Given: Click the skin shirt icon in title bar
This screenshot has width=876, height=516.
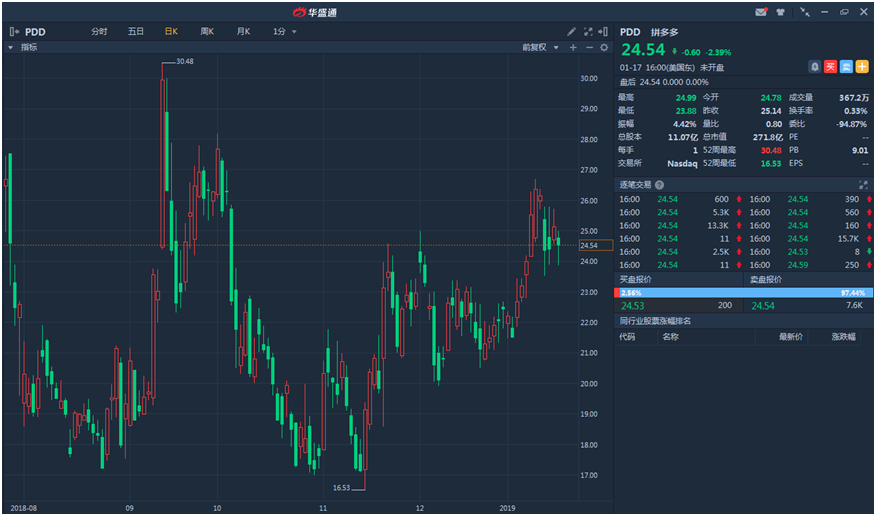Looking at the screenshot, I should click(x=780, y=12).
